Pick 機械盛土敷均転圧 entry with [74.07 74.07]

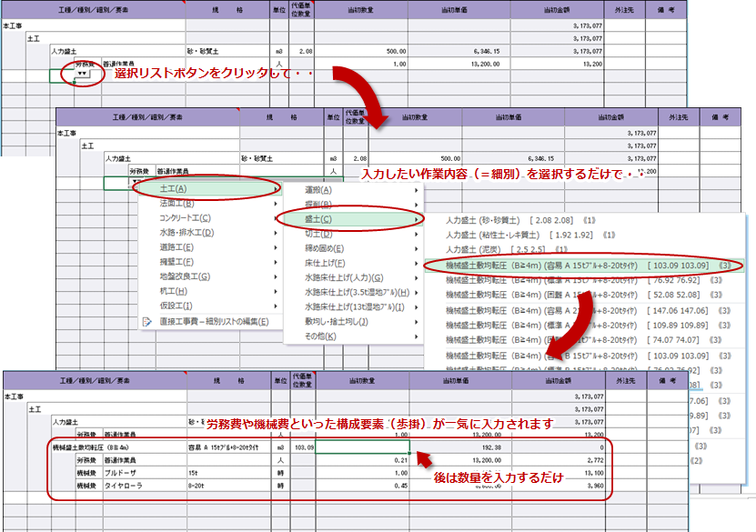tap(584, 340)
